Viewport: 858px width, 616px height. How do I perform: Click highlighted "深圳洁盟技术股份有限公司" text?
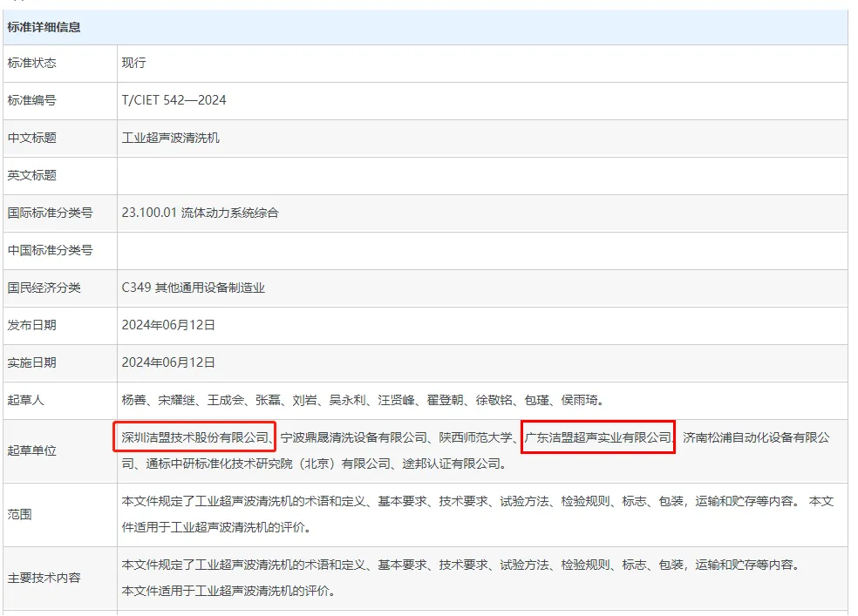pyautogui.click(x=195, y=437)
